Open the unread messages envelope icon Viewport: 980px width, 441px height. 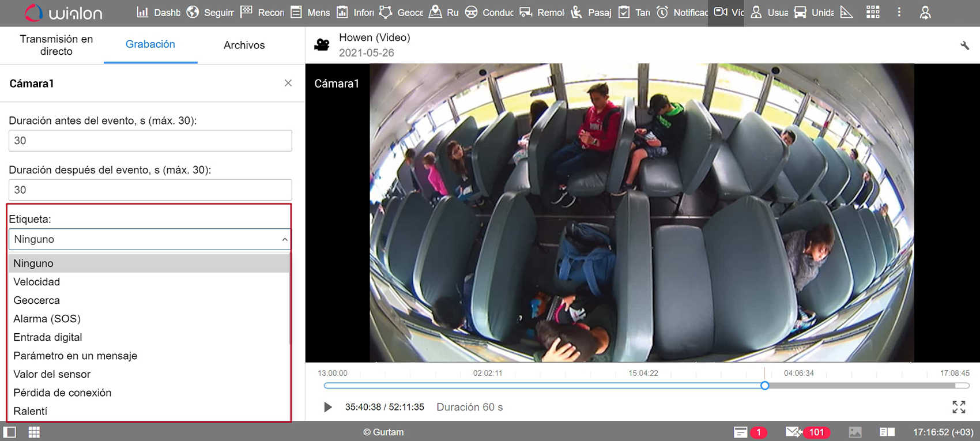coord(793,432)
